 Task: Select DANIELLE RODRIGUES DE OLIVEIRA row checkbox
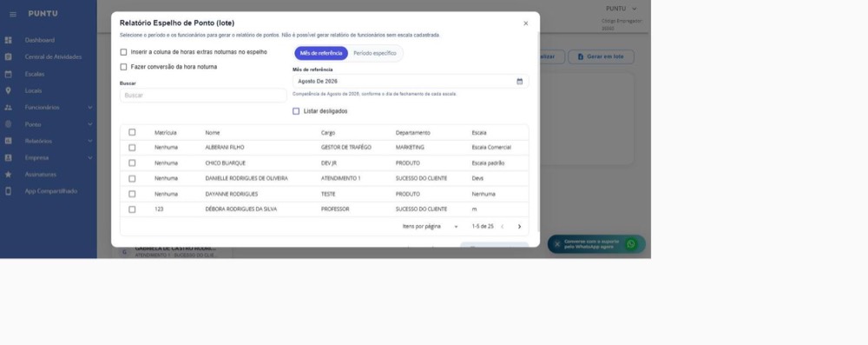[132, 179]
